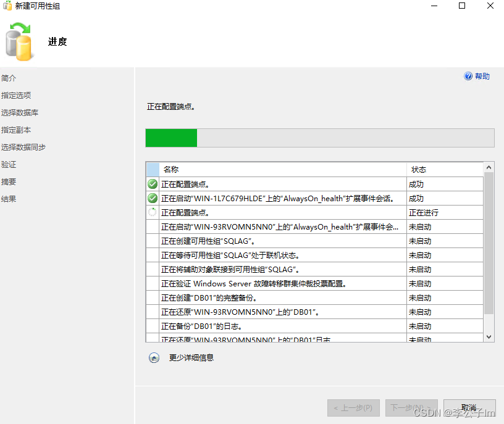The width and height of the screenshot is (504, 424).
Task: Click the title bar availability group icon
Action: pyautogui.click(x=7, y=6)
